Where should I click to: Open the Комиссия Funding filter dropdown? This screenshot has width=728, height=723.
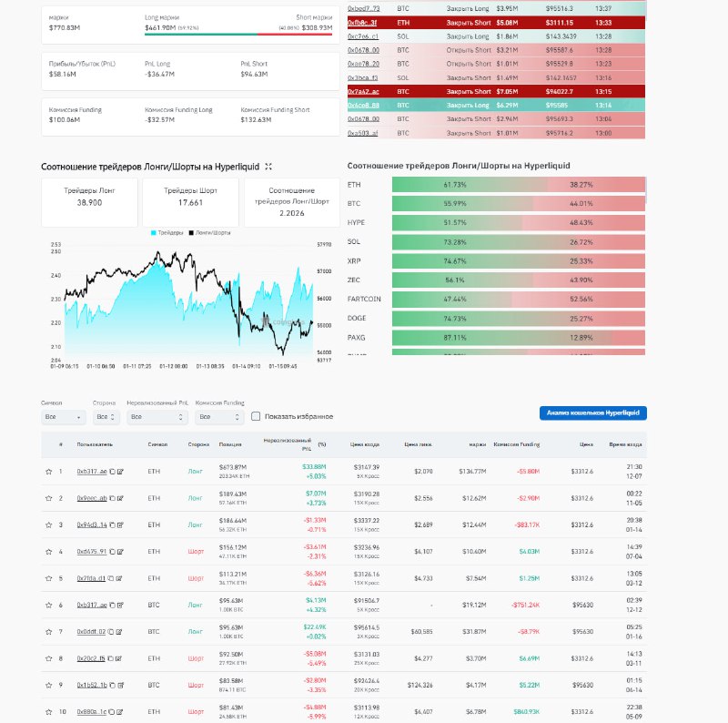coord(217,416)
